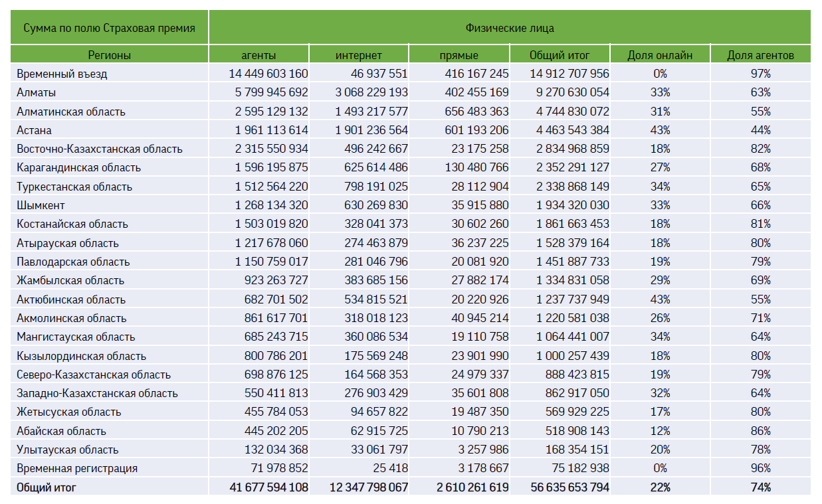Click the "Сумма по полю Страховая премия" cell
822x504 pixels.
click(110, 28)
